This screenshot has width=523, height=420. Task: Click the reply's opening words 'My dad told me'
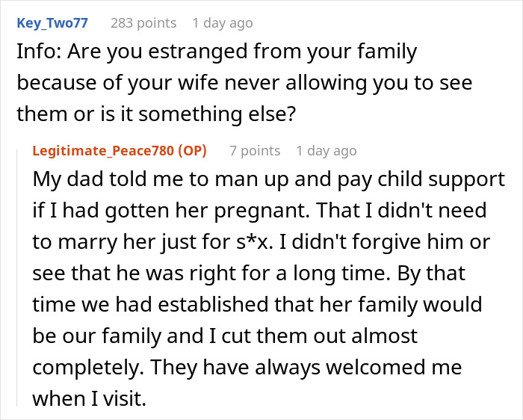point(95,180)
